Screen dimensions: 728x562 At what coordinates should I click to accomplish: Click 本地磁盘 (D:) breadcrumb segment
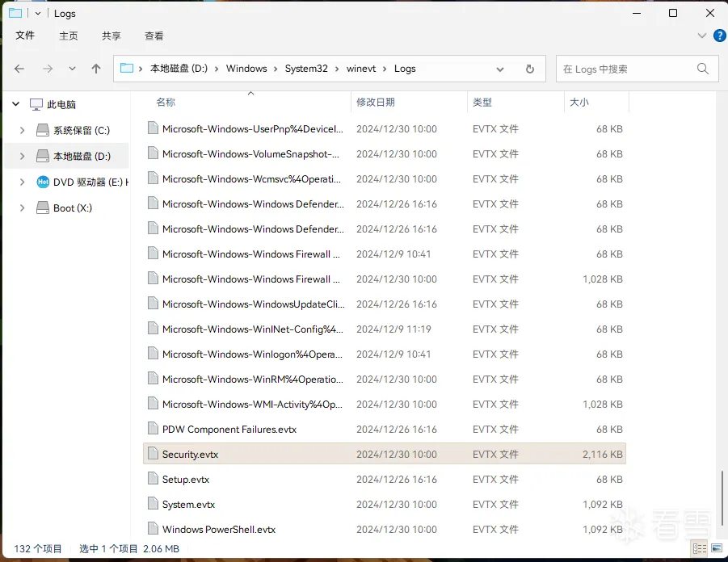tap(179, 69)
